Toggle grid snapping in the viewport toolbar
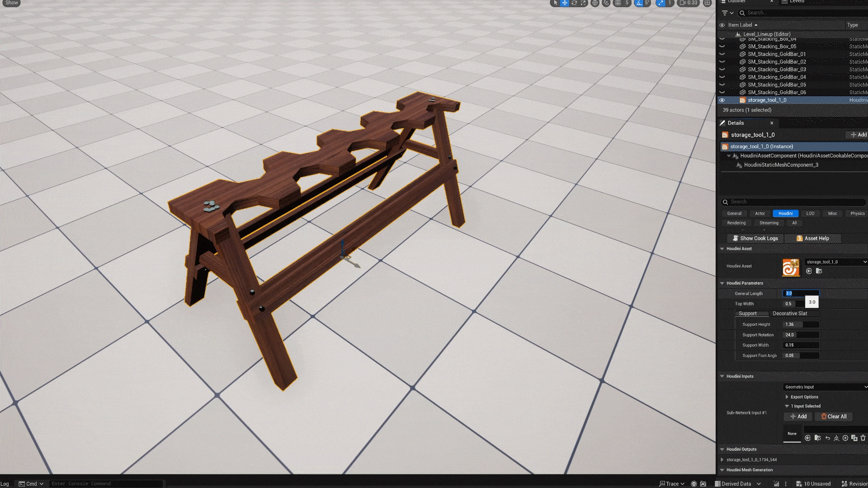 (x=618, y=3)
